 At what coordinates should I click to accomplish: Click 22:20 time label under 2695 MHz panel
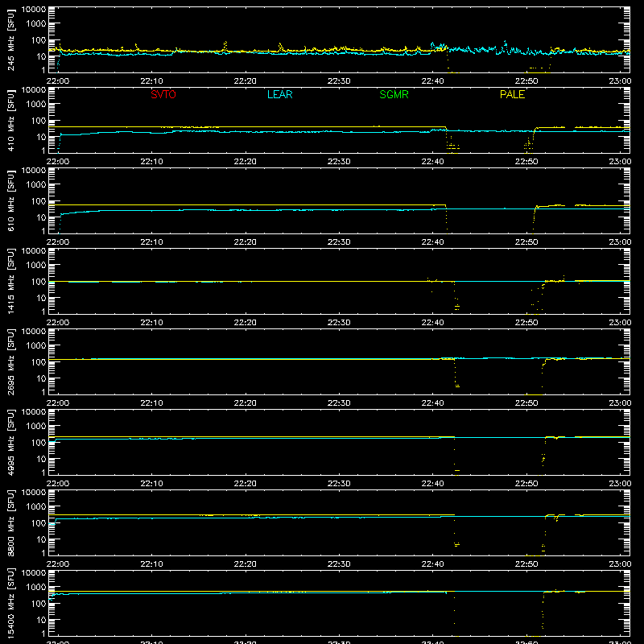pos(246,403)
